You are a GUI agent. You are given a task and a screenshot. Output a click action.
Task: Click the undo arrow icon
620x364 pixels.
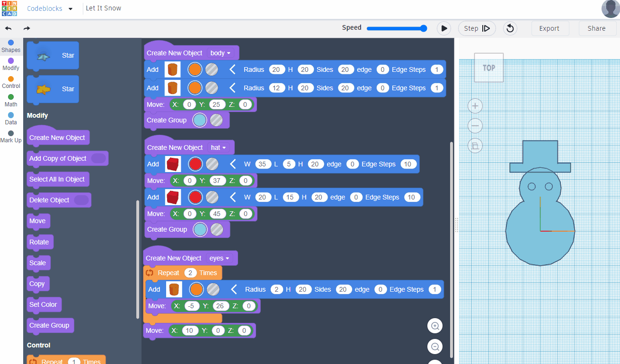pyautogui.click(x=8, y=28)
